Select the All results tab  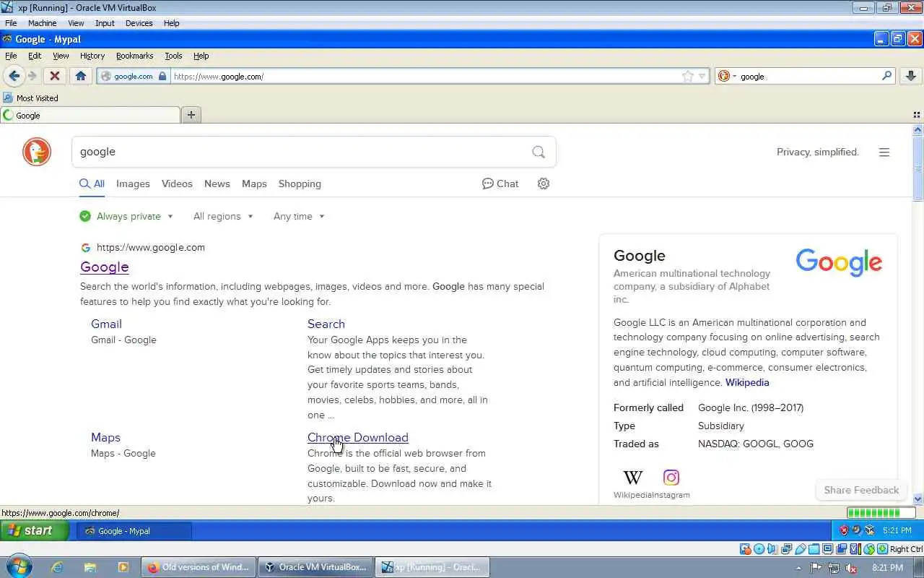coord(92,184)
